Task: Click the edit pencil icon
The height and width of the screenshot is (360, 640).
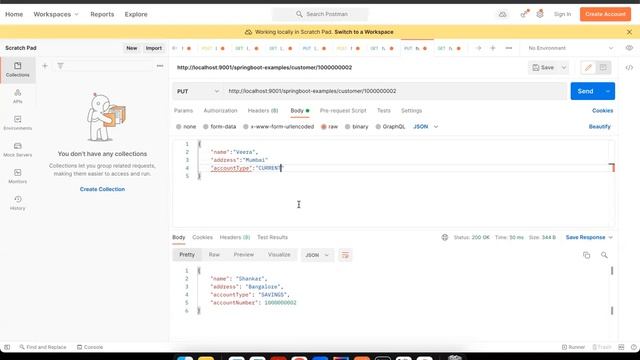Action: click(x=588, y=68)
